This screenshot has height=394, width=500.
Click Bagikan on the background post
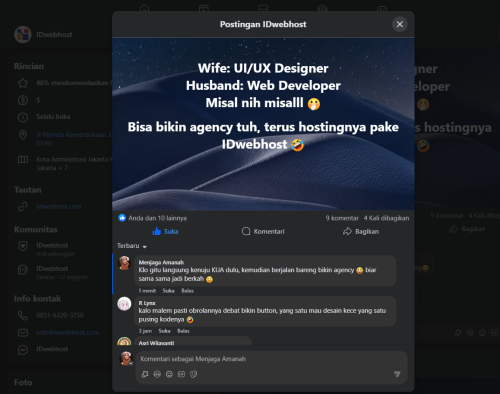467,229
